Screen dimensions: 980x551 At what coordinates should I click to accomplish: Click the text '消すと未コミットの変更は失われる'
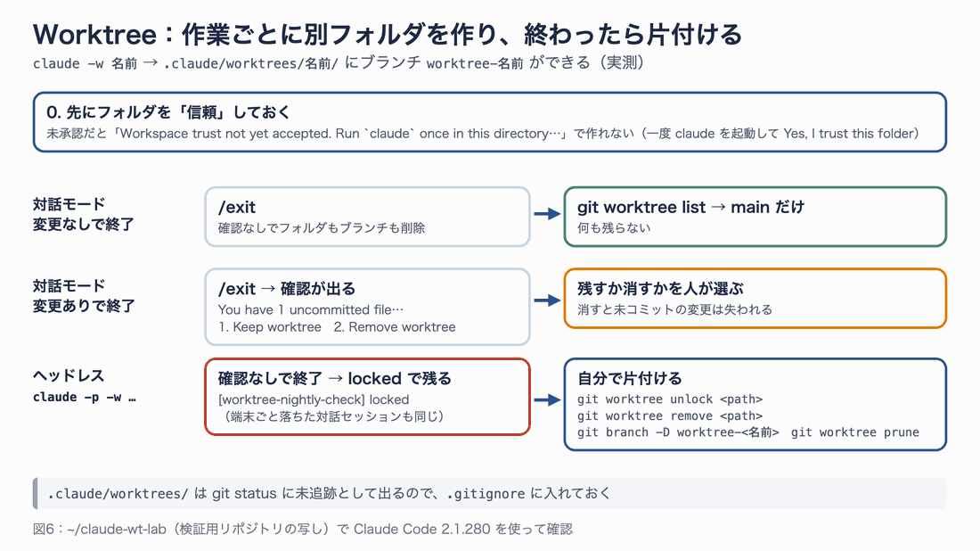pos(675,309)
